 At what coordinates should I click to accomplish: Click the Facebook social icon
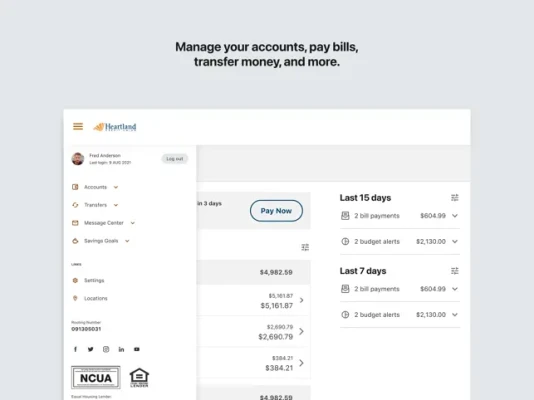tap(76, 349)
